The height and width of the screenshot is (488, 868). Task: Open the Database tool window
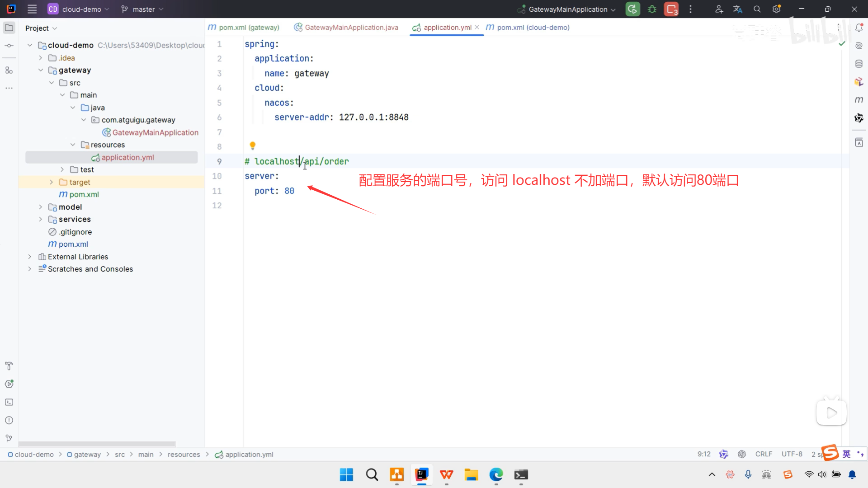click(x=859, y=64)
